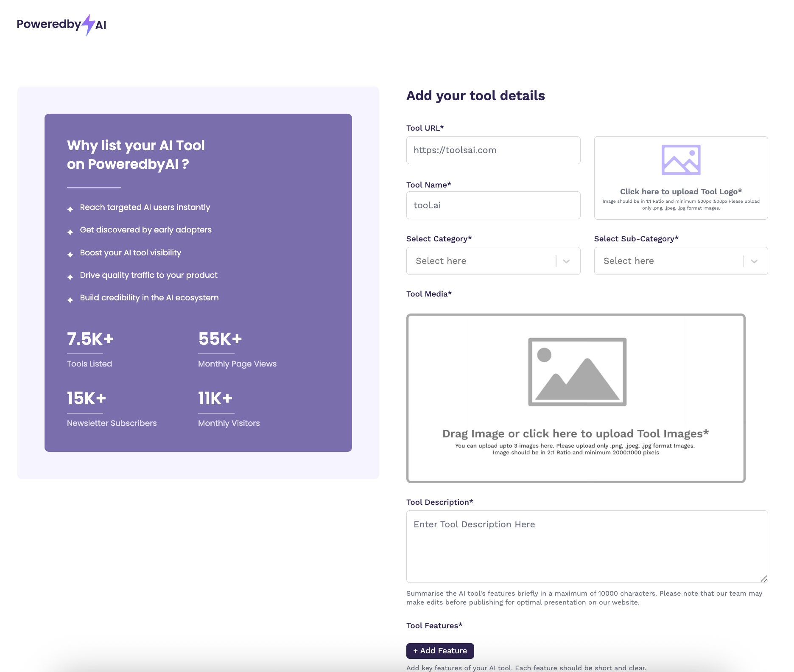794x672 pixels.
Task: Click sparkle icon beside Reach targeted AI users
Action: [x=70, y=209]
